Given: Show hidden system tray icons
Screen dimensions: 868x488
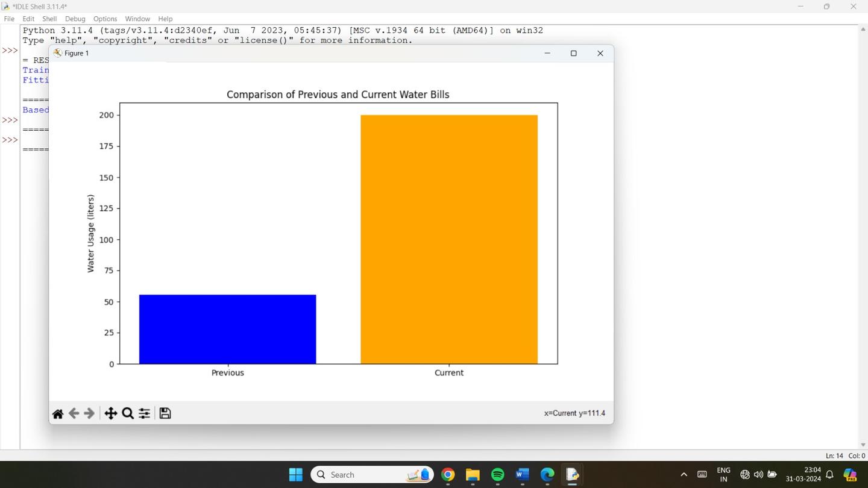Looking at the screenshot, I should tap(684, 475).
